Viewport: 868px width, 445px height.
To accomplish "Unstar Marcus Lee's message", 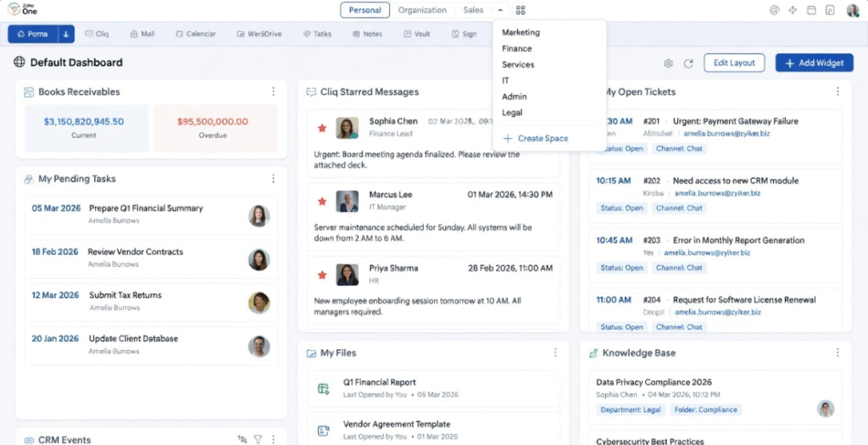I will pyautogui.click(x=321, y=202).
